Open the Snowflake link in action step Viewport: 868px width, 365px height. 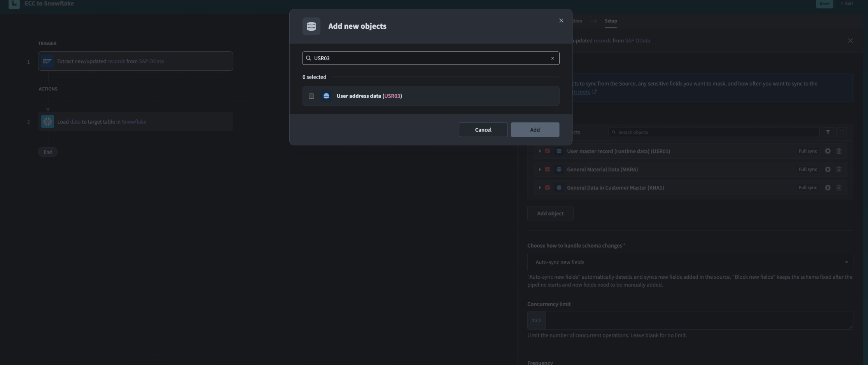134,122
